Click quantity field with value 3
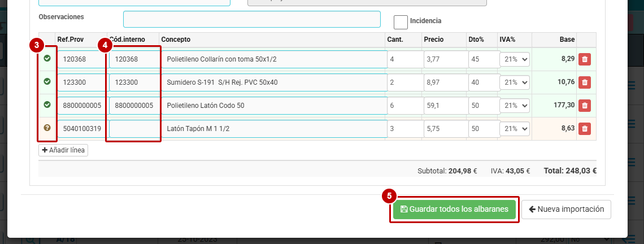This screenshot has height=244, width=644. [x=405, y=129]
